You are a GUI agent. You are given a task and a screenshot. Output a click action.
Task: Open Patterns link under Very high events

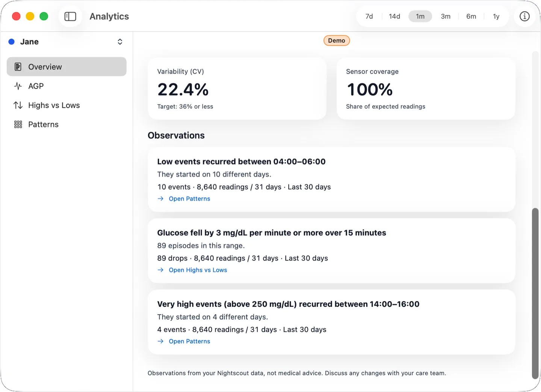(189, 341)
